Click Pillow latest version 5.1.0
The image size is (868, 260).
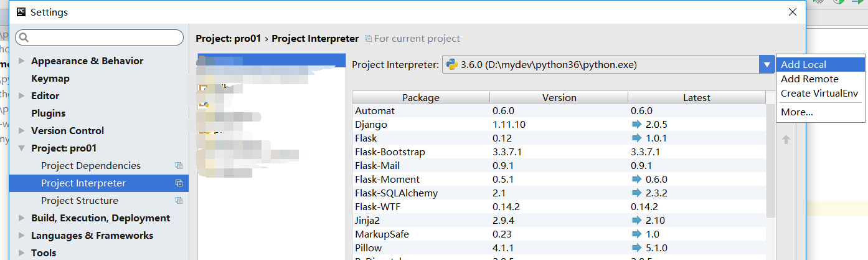pyautogui.click(x=658, y=248)
